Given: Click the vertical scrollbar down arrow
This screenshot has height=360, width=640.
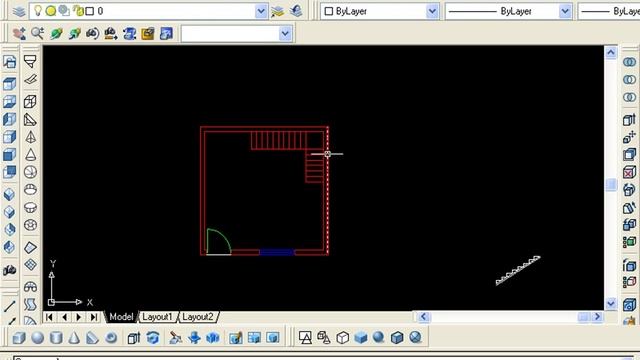Looking at the screenshot, I should coord(611,304).
